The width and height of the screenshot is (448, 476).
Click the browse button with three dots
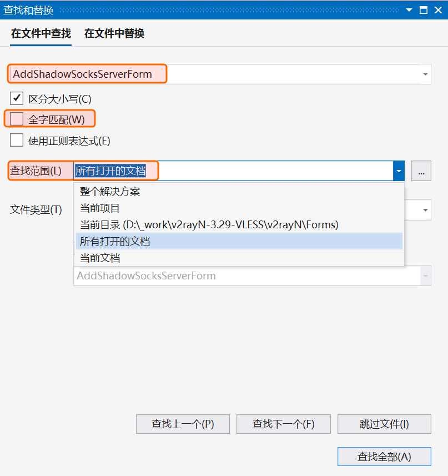421,172
